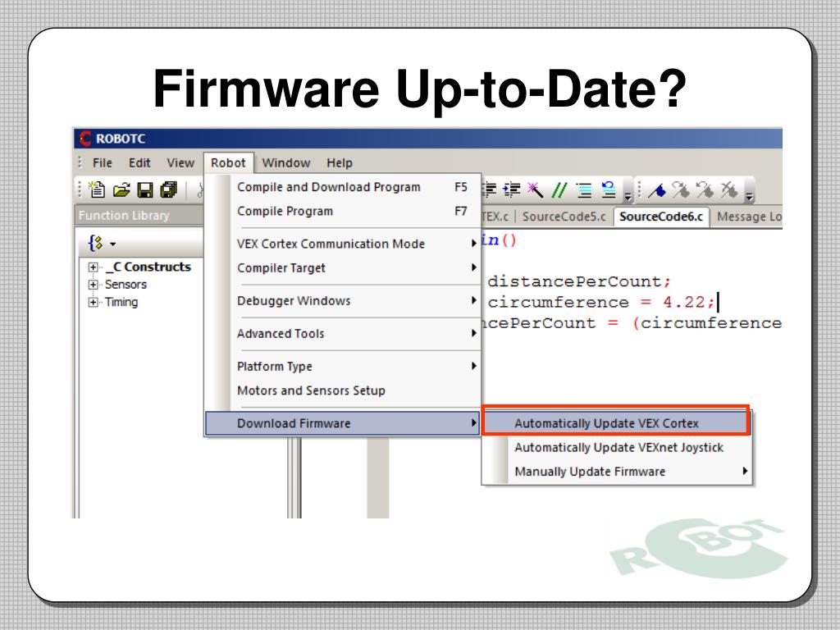Open the Compiler Target submenu
Screen dimensions: 840x630
click(x=342, y=268)
